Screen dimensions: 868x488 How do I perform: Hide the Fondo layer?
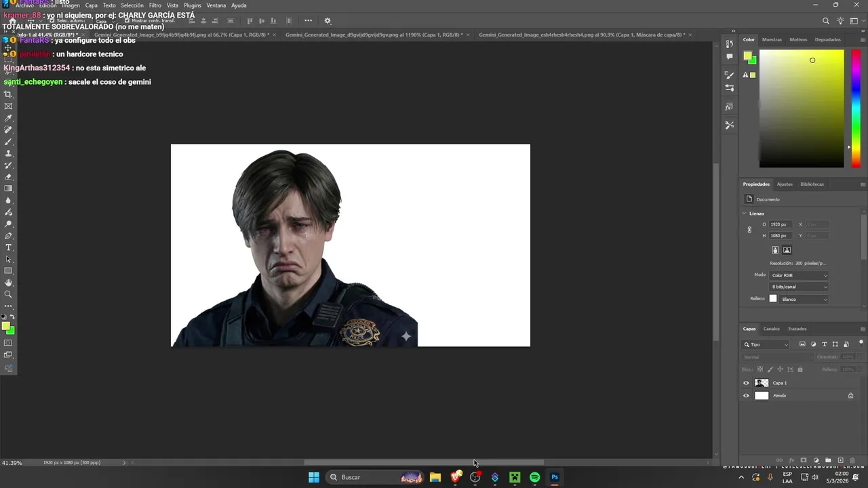[746, 396]
